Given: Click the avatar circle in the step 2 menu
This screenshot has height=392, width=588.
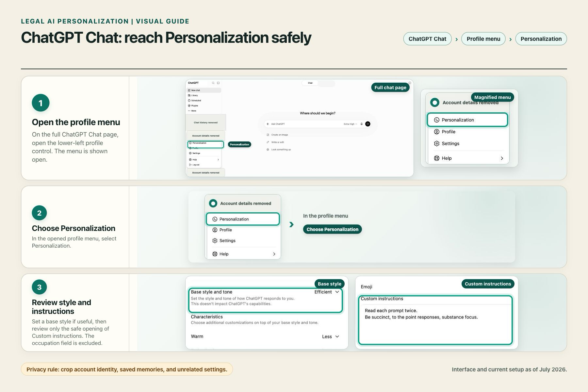Looking at the screenshot, I should point(213,204).
